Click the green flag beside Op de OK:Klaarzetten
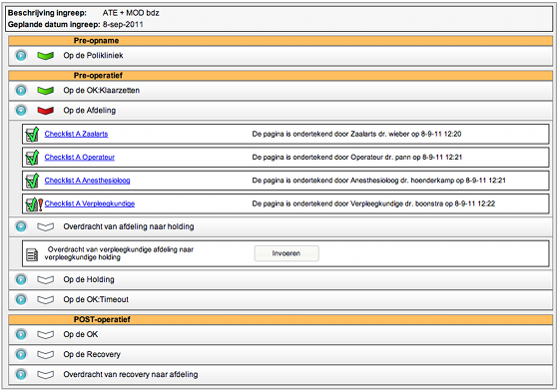This screenshot has width=559, height=392. [x=45, y=91]
